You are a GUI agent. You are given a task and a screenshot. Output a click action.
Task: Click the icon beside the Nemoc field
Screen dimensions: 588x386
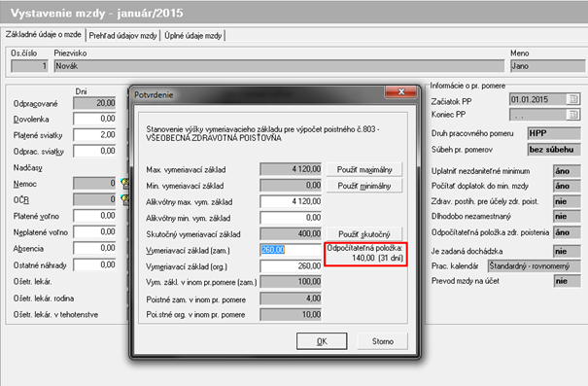click(124, 184)
